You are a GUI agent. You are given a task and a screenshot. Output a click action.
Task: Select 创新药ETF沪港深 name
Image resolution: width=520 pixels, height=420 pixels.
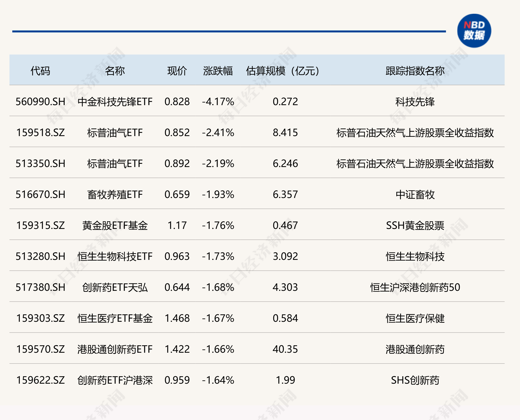(x=115, y=380)
